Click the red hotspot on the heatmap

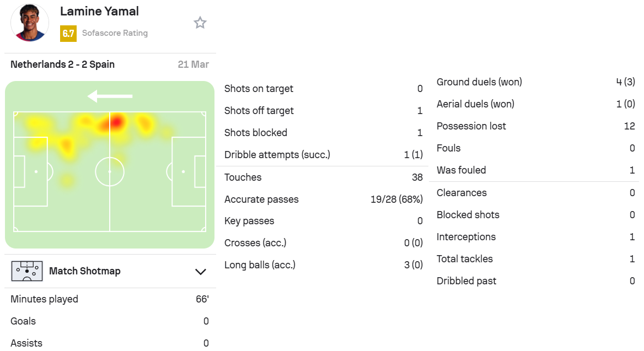click(117, 122)
